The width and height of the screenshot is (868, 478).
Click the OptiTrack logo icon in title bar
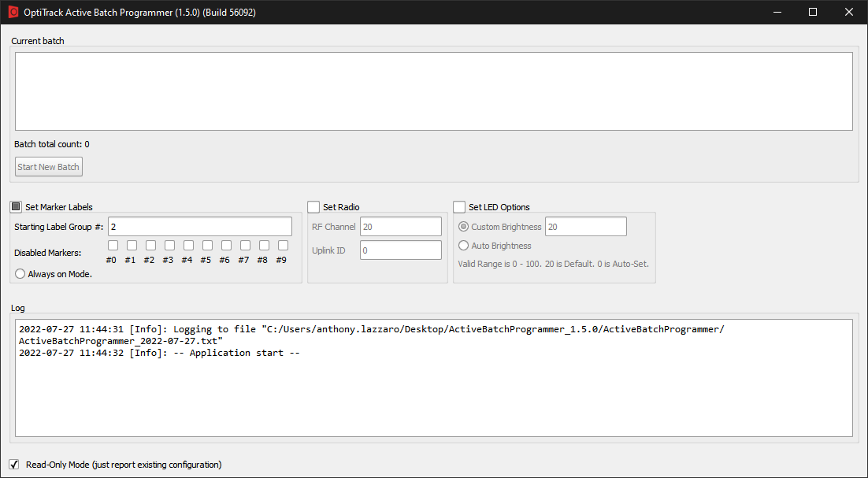click(13, 12)
